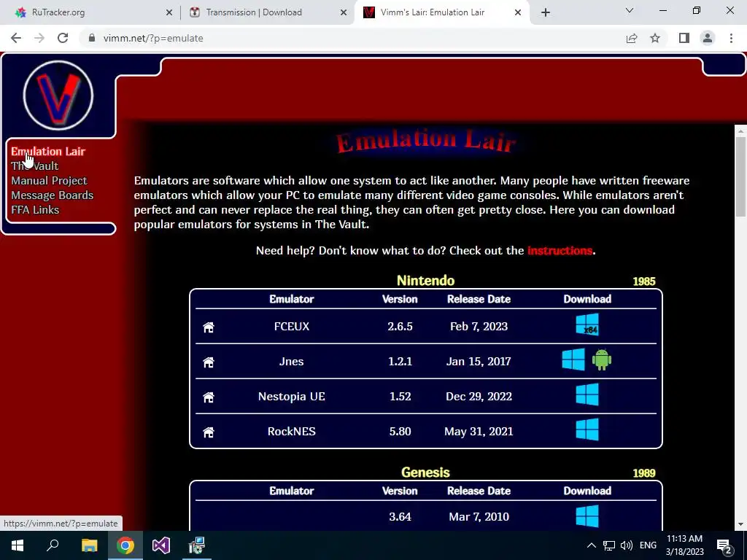Download FCEUX Windows x64 build
Screen dimensions: 747x560
pos(587,324)
